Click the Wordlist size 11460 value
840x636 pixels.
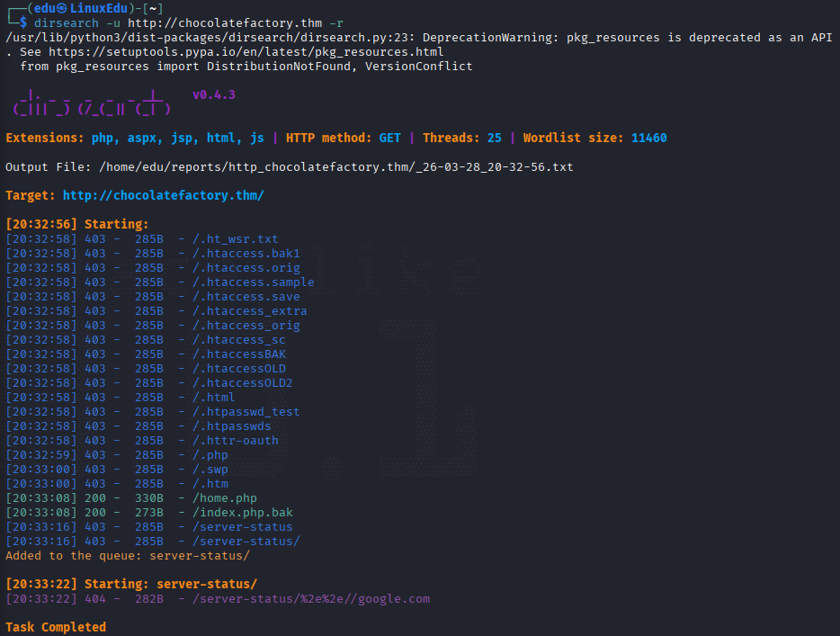648,139
